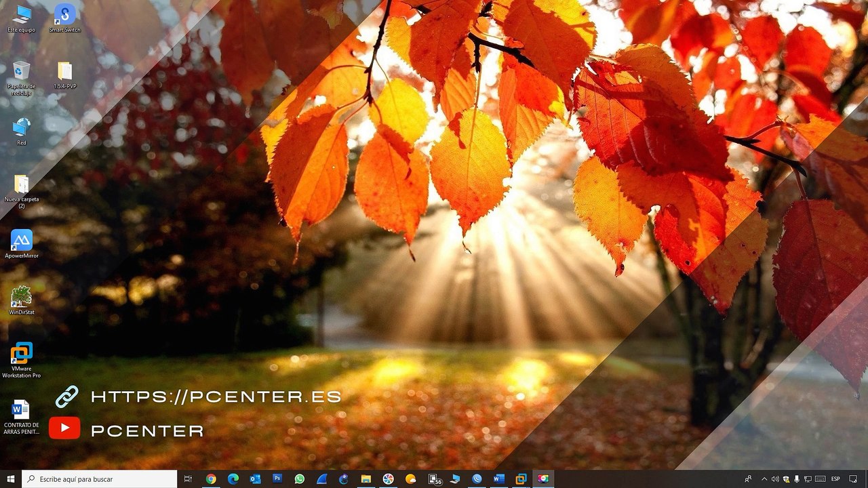The image size is (868, 488).
Task: Open the volume control in system tray
Action: [x=775, y=479]
